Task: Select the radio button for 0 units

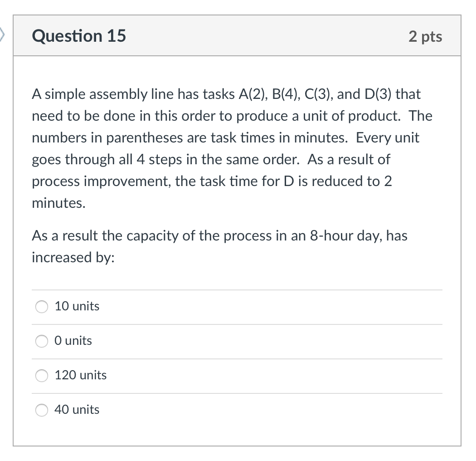Action: pyautogui.click(x=41, y=341)
